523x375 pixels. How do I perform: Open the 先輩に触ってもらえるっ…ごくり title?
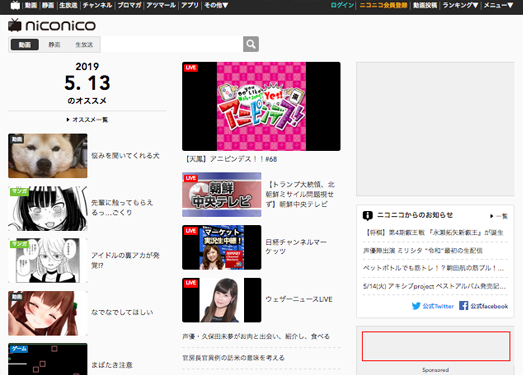[x=122, y=208]
